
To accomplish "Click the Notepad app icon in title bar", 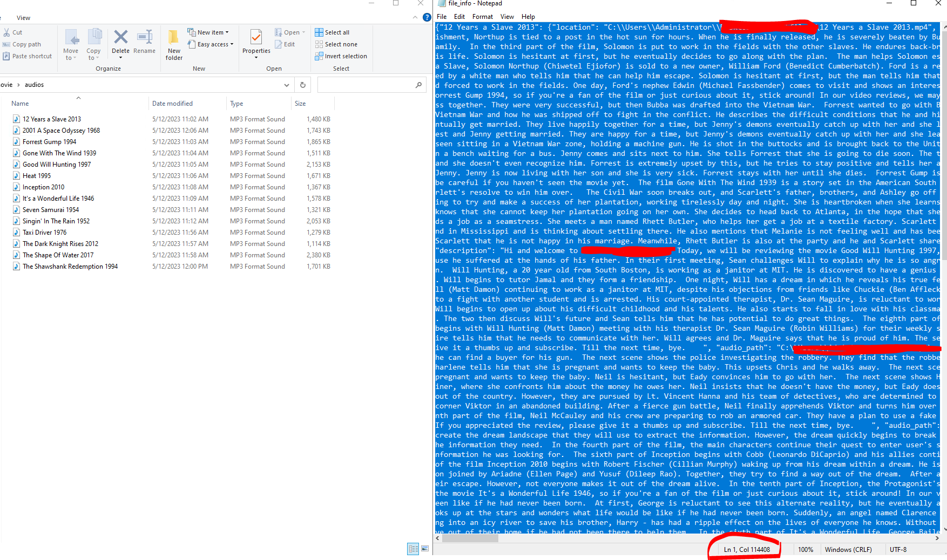I will pos(442,3).
